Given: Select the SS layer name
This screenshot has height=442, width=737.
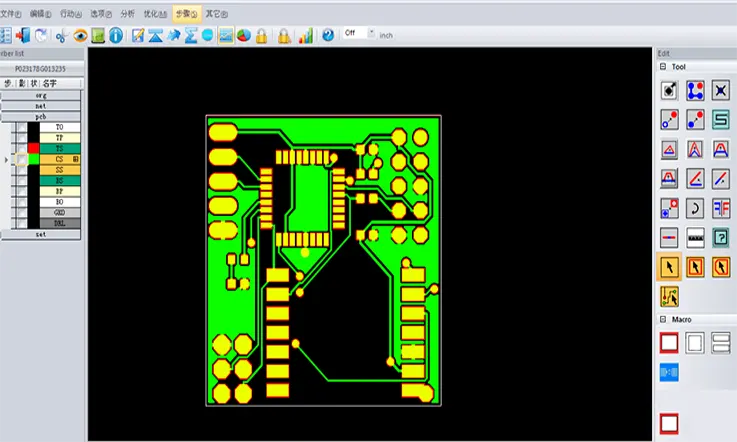Looking at the screenshot, I should [60, 170].
